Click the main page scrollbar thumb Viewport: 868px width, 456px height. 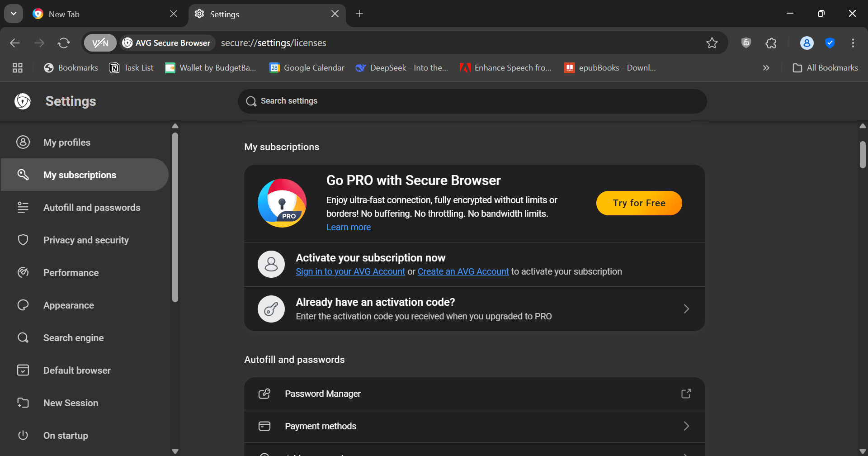(863, 154)
